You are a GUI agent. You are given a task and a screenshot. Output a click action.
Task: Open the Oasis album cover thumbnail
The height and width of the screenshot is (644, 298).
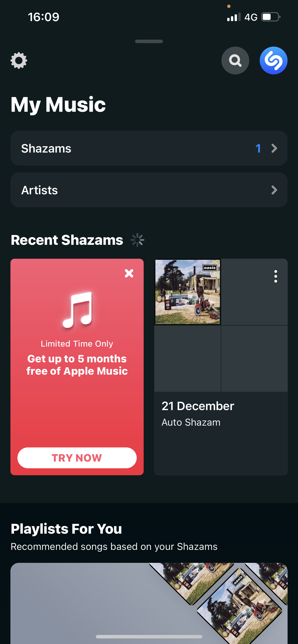(187, 292)
